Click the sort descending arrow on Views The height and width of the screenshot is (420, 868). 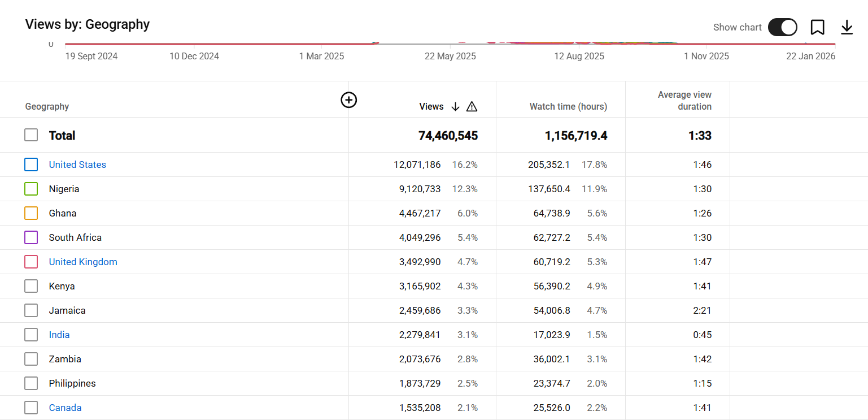click(x=456, y=106)
